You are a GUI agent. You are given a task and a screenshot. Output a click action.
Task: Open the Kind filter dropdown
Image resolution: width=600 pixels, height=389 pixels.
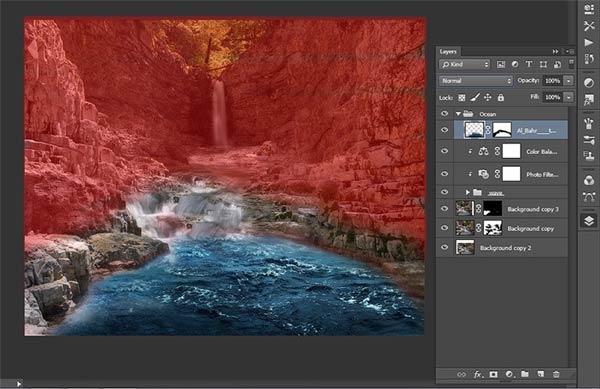pyautogui.click(x=465, y=64)
